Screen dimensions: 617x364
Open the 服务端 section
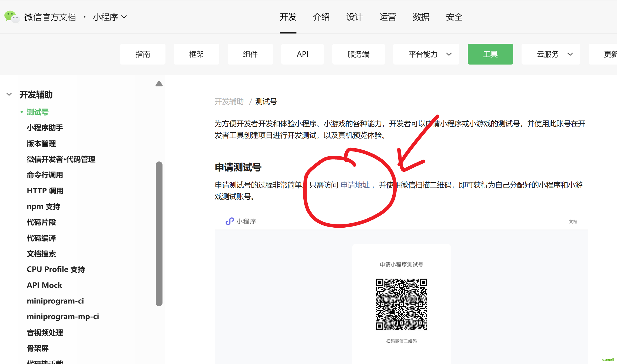click(x=359, y=54)
